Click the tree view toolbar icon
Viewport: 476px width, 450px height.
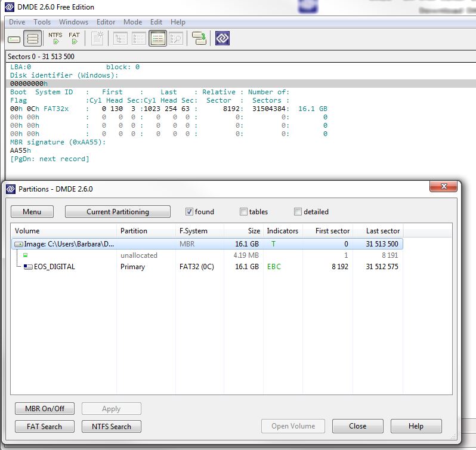pyautogui.click(x=120, y=39)
